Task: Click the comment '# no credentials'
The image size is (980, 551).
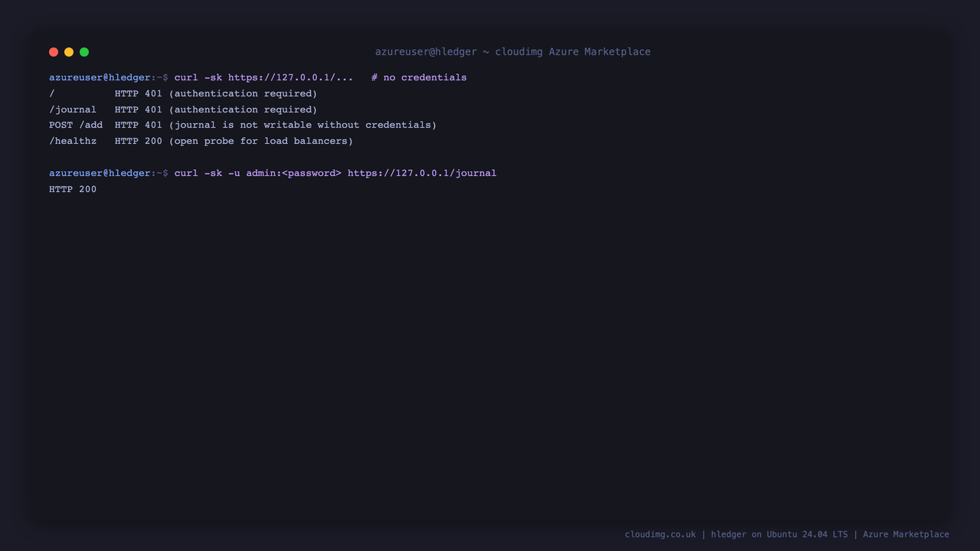Action: click(x=419, y=77)
